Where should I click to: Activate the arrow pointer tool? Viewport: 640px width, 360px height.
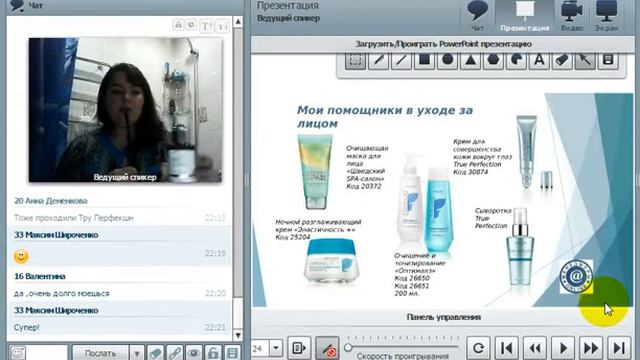click(x=585, y=60)
